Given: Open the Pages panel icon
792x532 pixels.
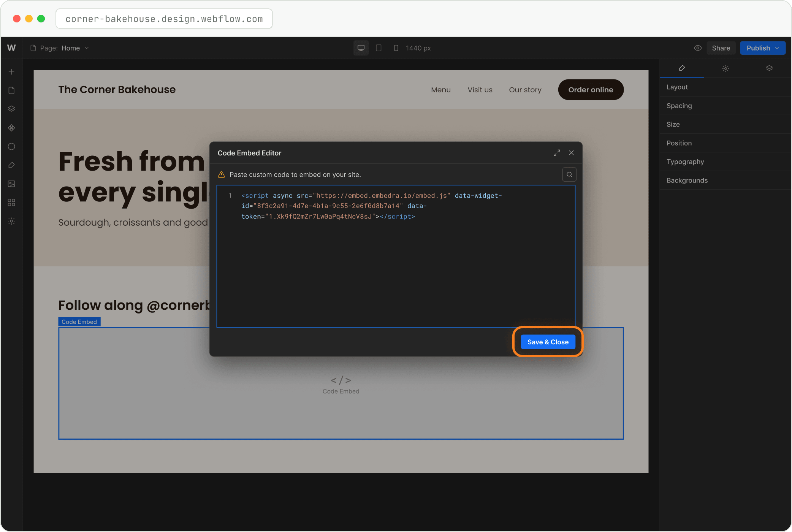Looking at the screenshot, I should (11, 90).
